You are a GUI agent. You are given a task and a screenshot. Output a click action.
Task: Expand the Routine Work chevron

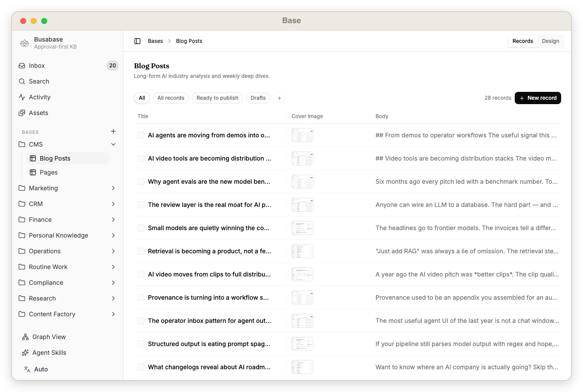click(x=113, y=267)
